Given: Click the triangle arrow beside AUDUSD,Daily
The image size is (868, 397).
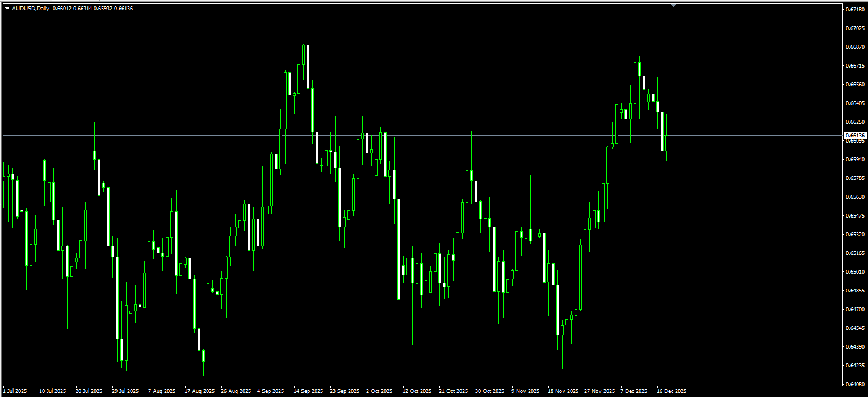Looking at the screenshot, I should [x=7, y=9].
